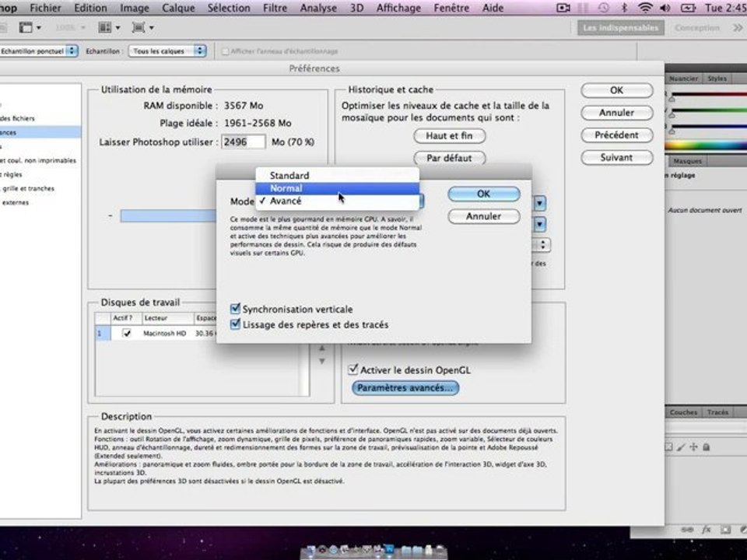This screenshot has height=560, width=747.
Task: Open the Bluetooth status menu icon
Action: click(x=624, y=8)
